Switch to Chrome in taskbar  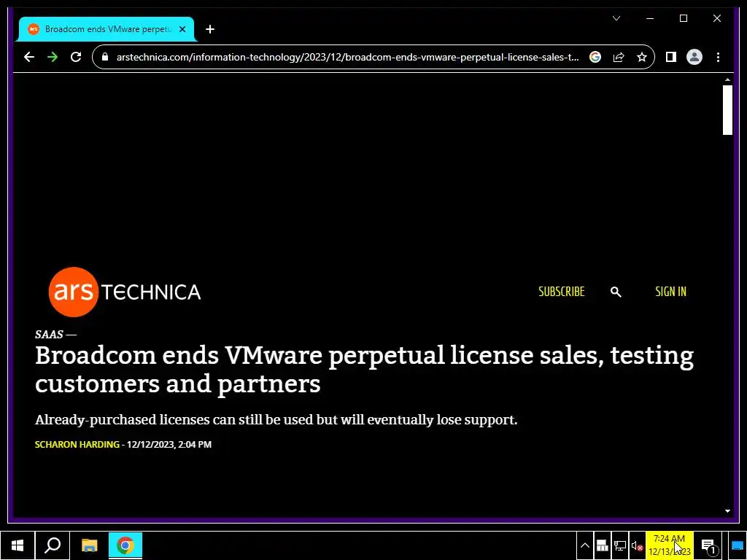[x=125, y=545]
